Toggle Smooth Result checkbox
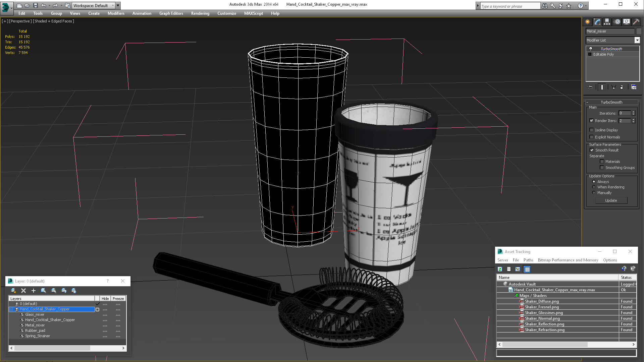The height and width of the screenshot is (362, 644). pos(592,150)
